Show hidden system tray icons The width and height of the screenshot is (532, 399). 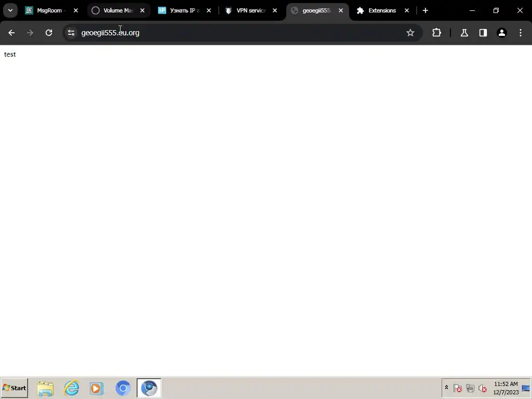click(x=446, y=388)
